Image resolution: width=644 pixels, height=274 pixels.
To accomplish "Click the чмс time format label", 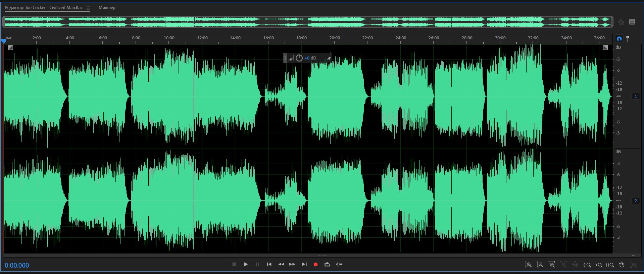I will click(x=8, y=38).
